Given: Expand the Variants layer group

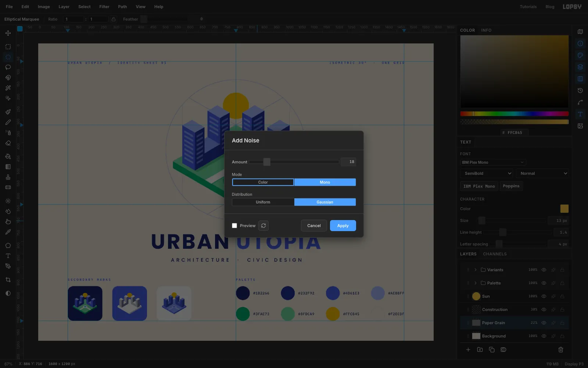Looking at the screenshot, I should (x=476, y=270).
